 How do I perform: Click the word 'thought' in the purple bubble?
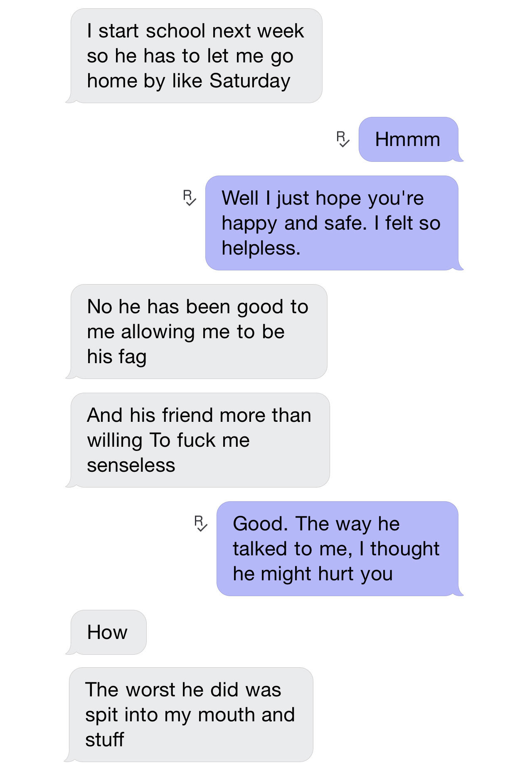[x=405, y=549]
